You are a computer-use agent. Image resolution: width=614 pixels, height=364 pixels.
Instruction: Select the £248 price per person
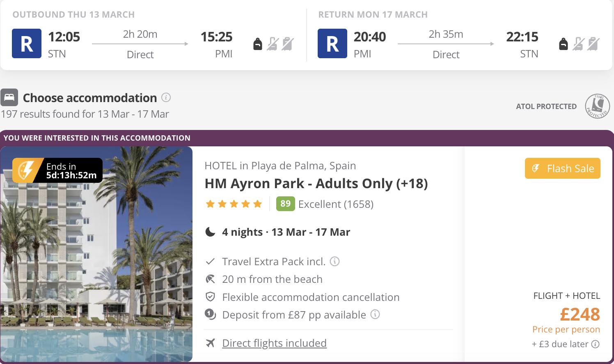point(580,315)
